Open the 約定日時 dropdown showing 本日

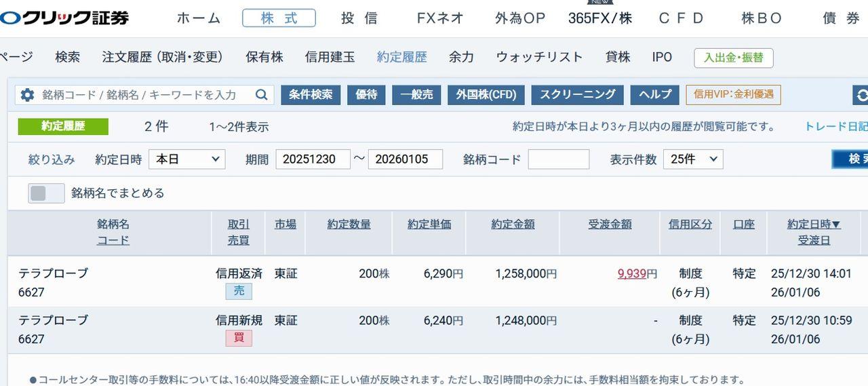(186, 159)
